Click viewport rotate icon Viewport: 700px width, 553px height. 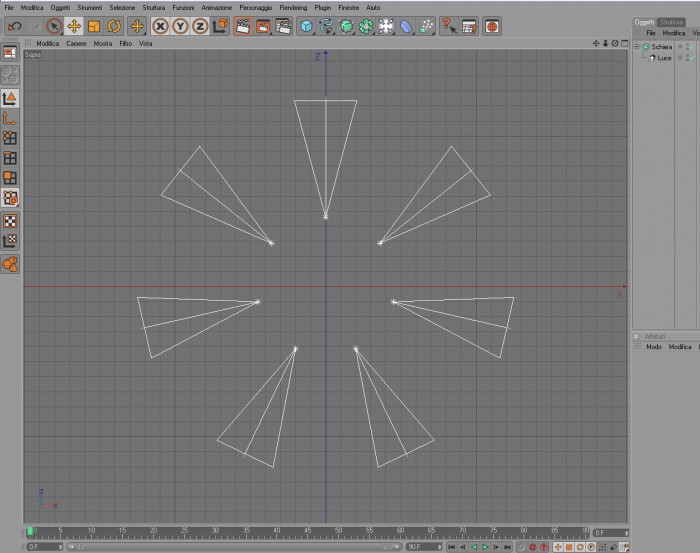click(x=615, y=43)
